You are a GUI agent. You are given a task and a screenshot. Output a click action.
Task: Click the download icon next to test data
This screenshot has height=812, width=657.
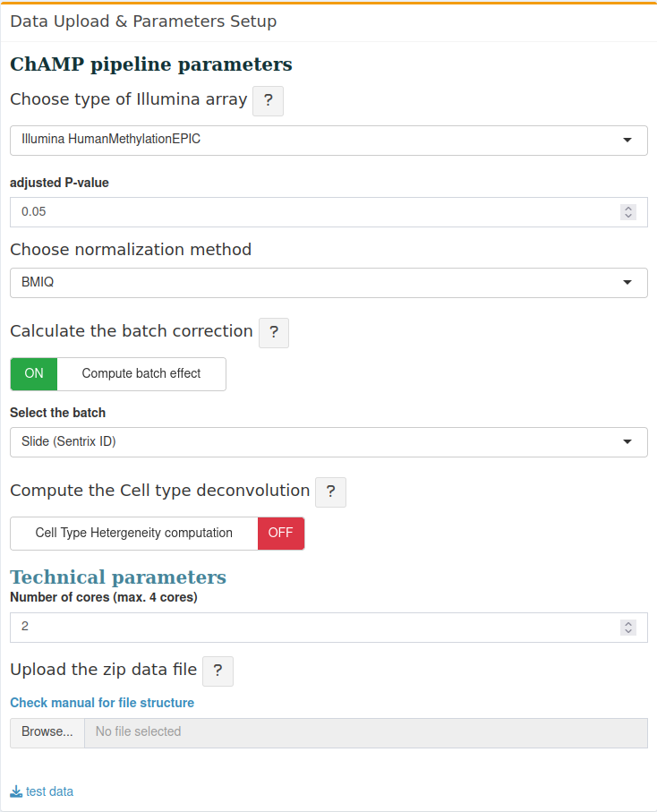[16, 791]
